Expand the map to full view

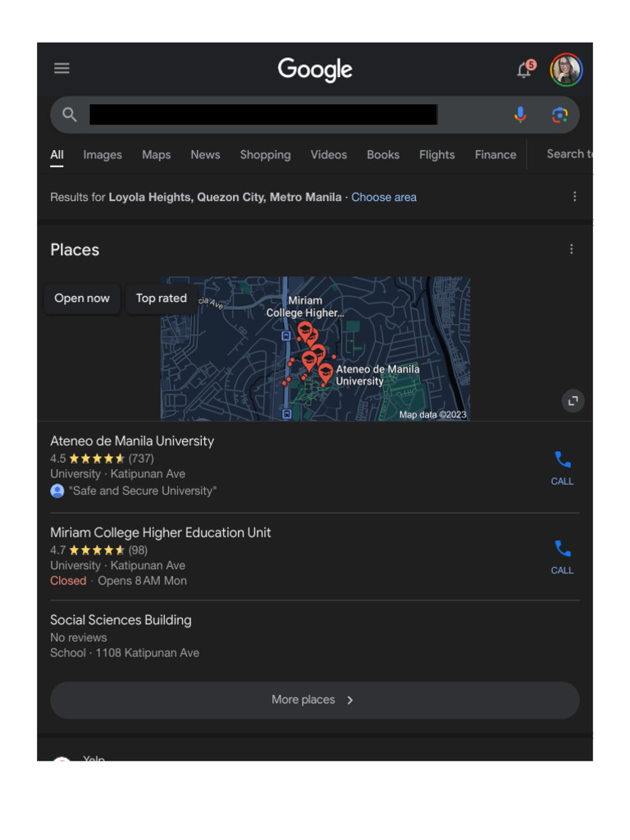(x=573, y=400)
